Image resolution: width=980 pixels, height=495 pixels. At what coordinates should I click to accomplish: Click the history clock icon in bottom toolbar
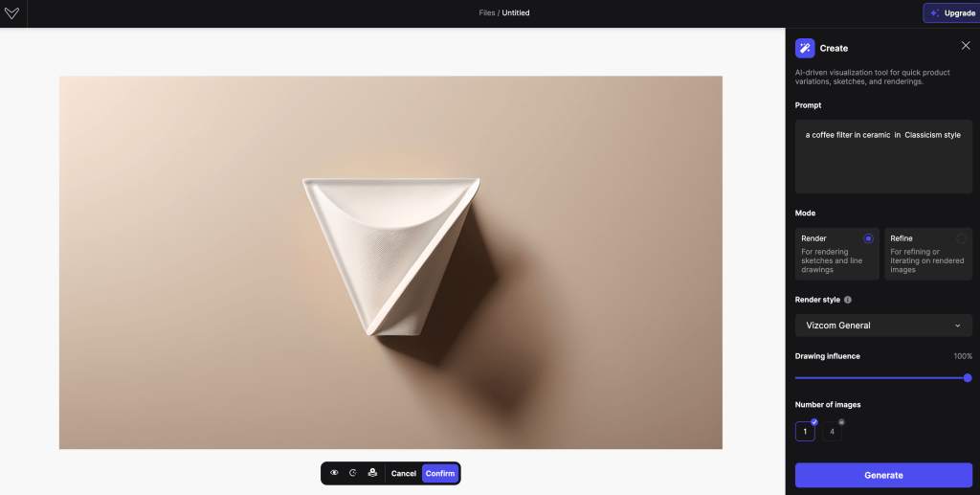(x=352, y=473)
